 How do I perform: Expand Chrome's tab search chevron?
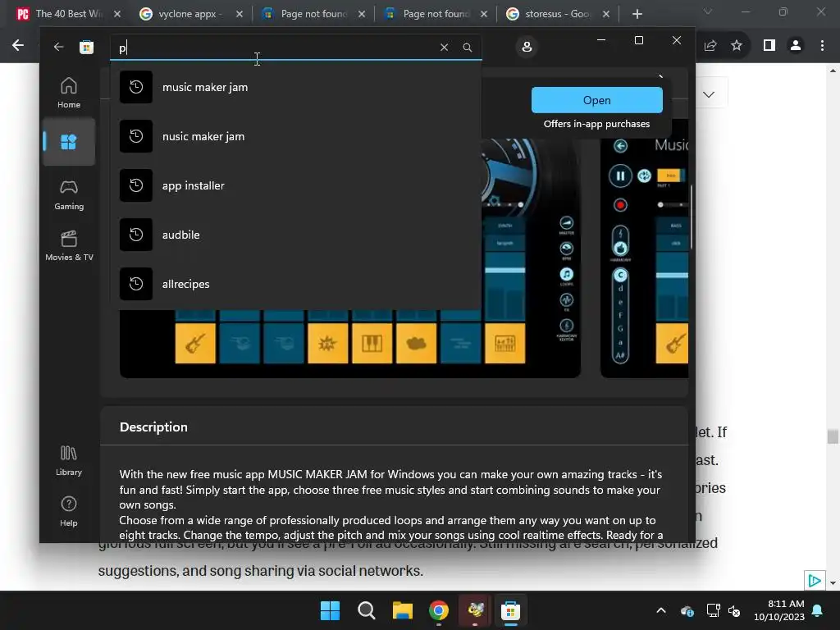point(708,11)
